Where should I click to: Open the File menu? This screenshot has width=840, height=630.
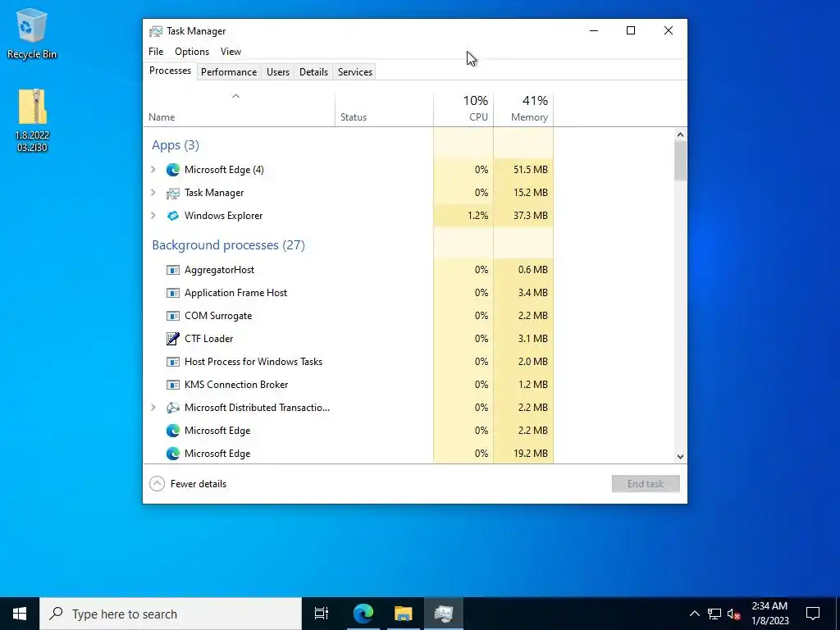point(156,52)
